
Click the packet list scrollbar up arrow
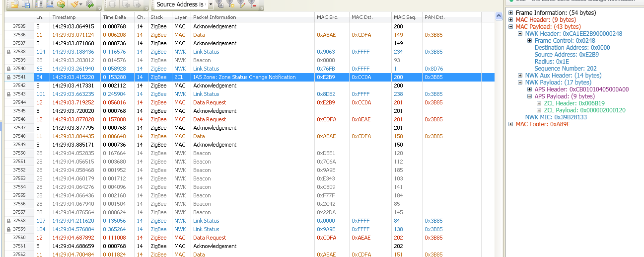(499, 17)
